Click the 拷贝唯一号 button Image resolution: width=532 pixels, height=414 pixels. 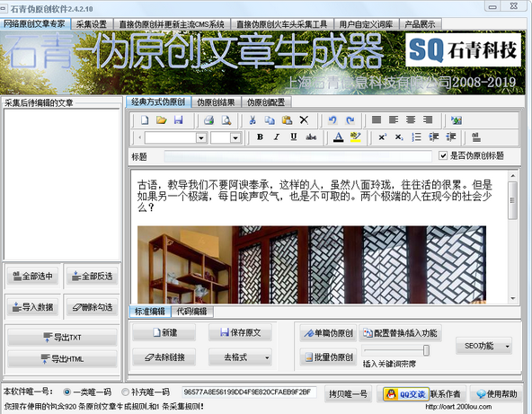(348, 393)
